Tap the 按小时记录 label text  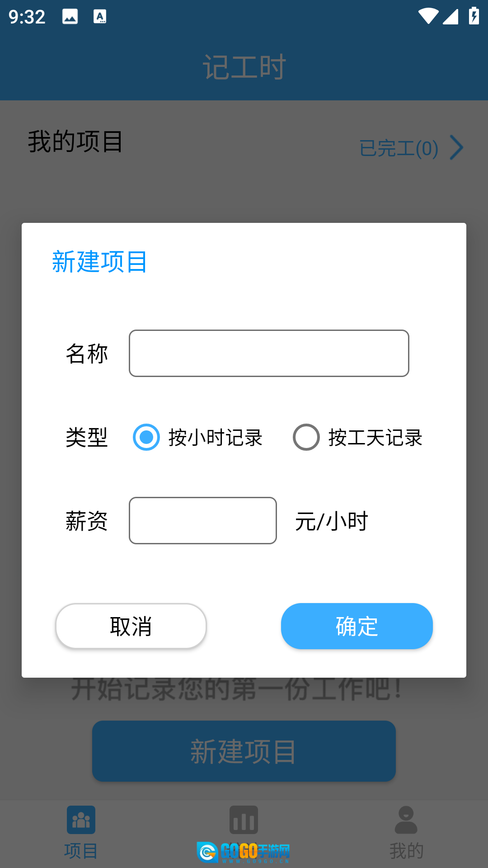coord(215,438)
